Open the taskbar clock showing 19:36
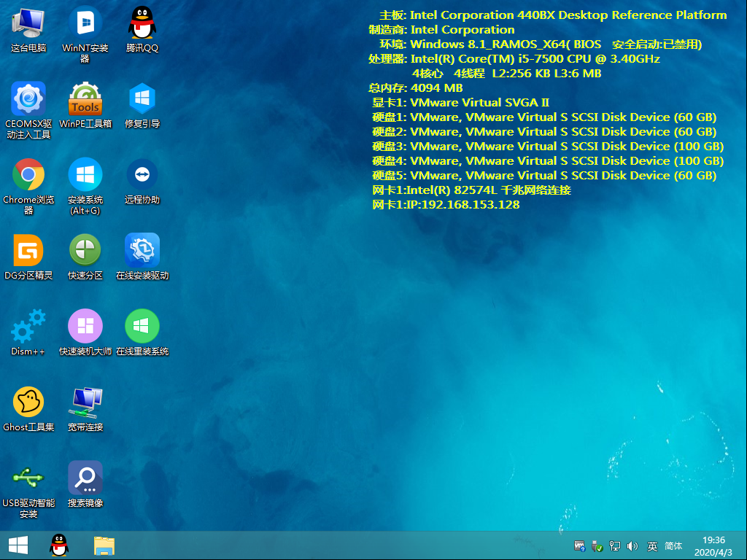 tap(713, 546)
